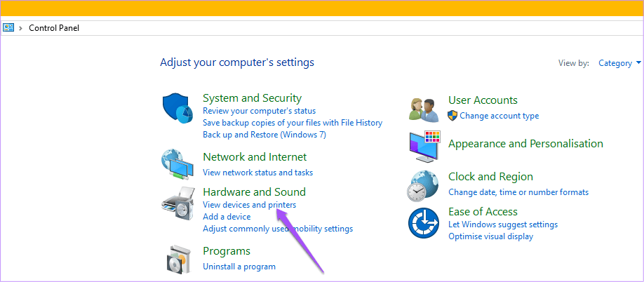Click the Appearance and Personalisation monitor icon

pos(425,146)
